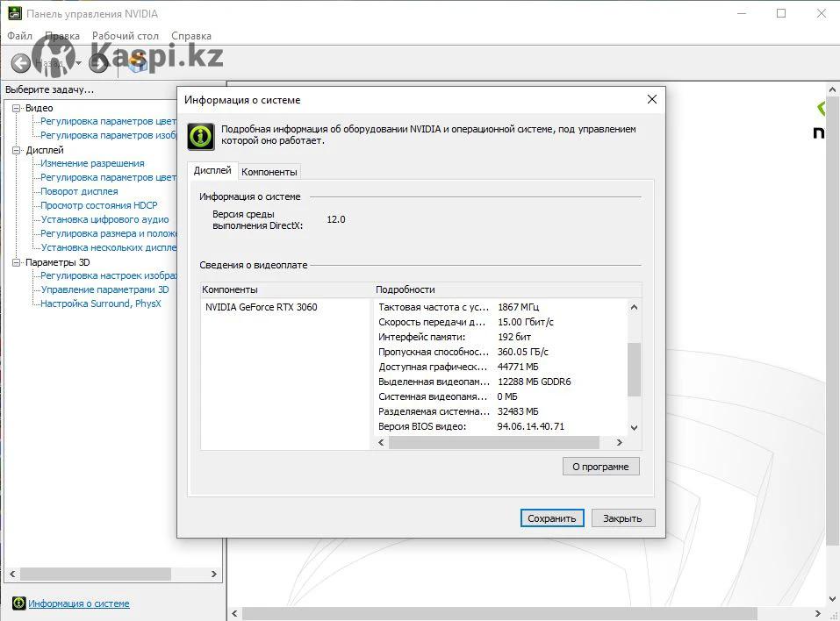840x621 pixels.
Task: Open Просмотр состояния HDCP task
Action: pos(99,205)
